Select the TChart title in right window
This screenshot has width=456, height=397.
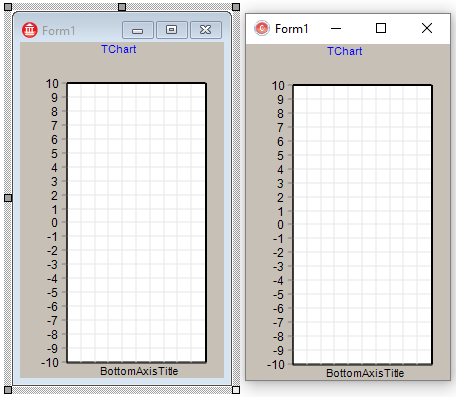(344, 51)
